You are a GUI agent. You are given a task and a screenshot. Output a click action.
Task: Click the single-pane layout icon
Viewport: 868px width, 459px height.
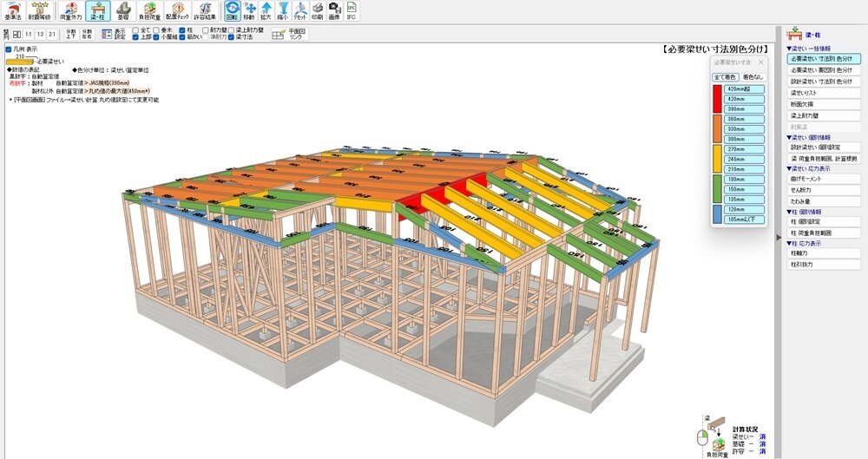(x=17, y=35)
